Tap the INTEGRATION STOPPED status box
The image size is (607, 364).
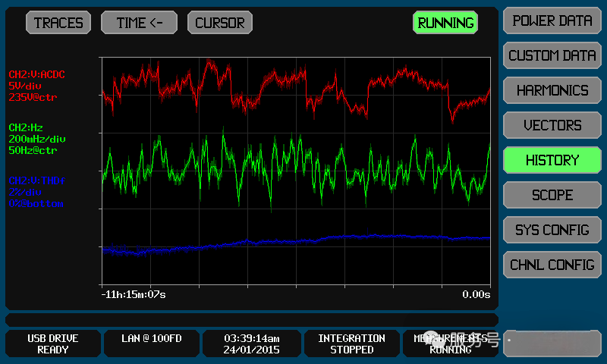pyautogui.click(x=351, y=344)
